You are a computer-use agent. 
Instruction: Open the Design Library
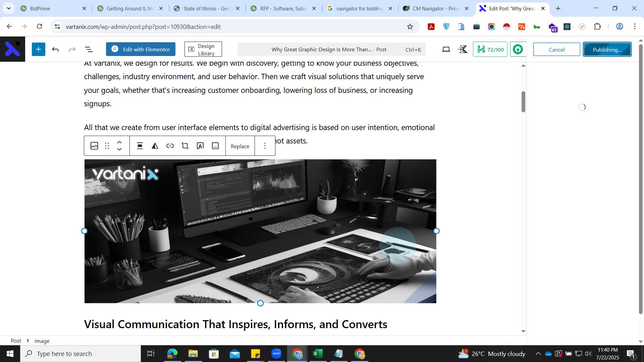(x=203, y=49)
